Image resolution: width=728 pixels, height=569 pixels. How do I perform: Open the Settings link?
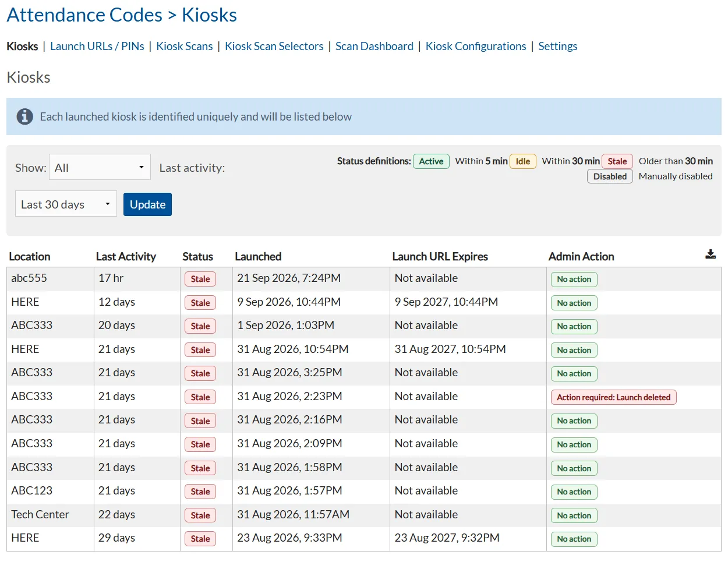(558, 46)
